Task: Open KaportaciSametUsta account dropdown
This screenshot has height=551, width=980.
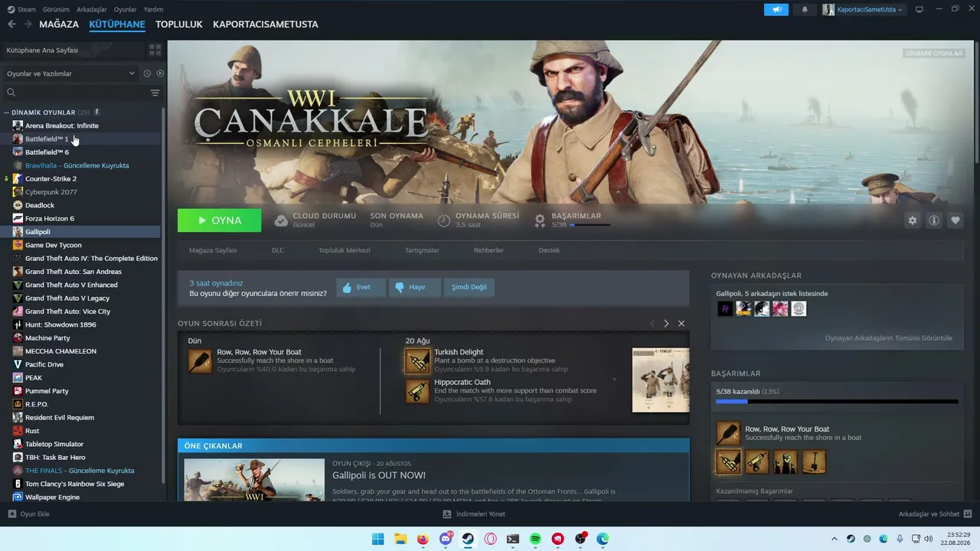Action: click(x=863, y=9)
